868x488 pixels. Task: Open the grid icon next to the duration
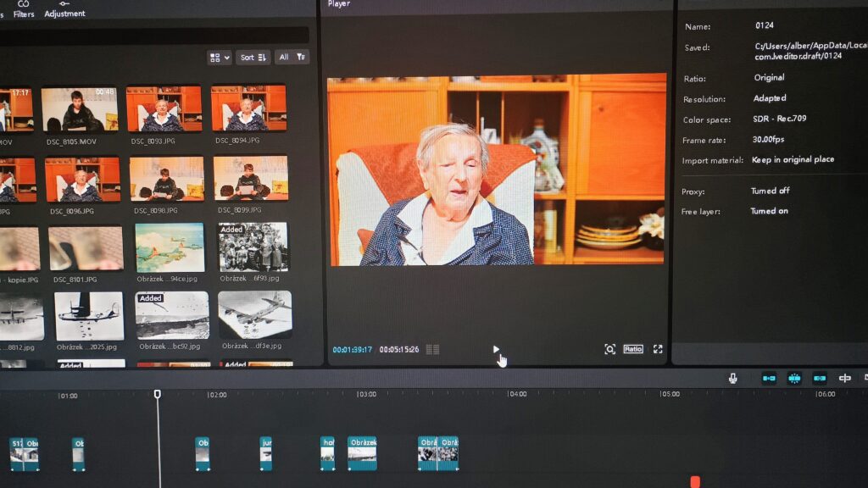[432, 350]
